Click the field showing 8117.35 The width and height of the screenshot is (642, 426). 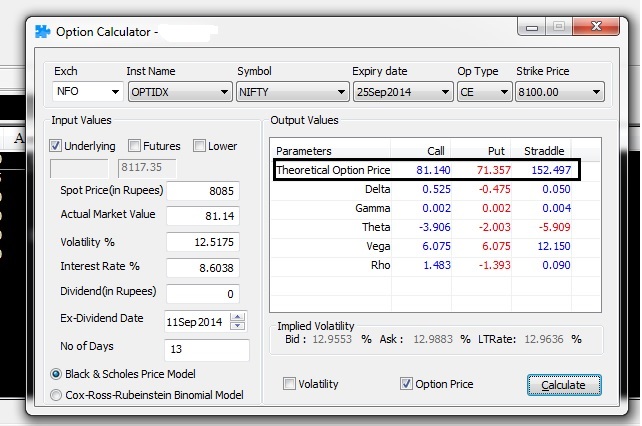coord(147,168)
